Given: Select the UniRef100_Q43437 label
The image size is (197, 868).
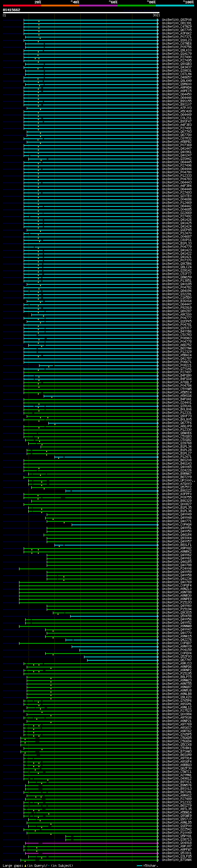Looking at the screenshot, I should 177,67.
